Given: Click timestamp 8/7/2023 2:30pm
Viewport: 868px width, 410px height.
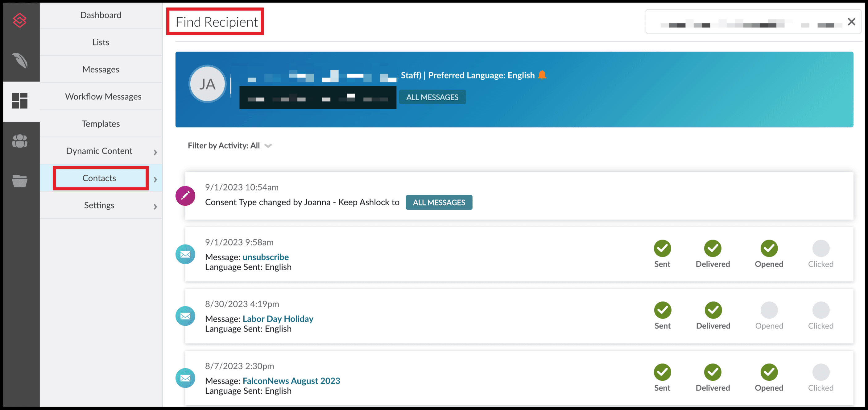Looking at the screenshot, I should point(240,366).
